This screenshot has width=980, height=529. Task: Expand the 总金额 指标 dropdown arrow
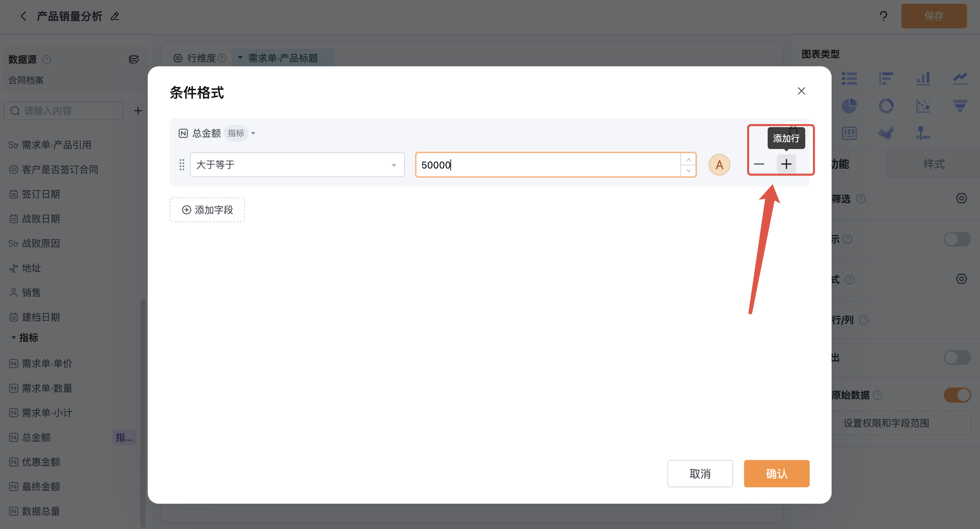[x=253, y=134]
